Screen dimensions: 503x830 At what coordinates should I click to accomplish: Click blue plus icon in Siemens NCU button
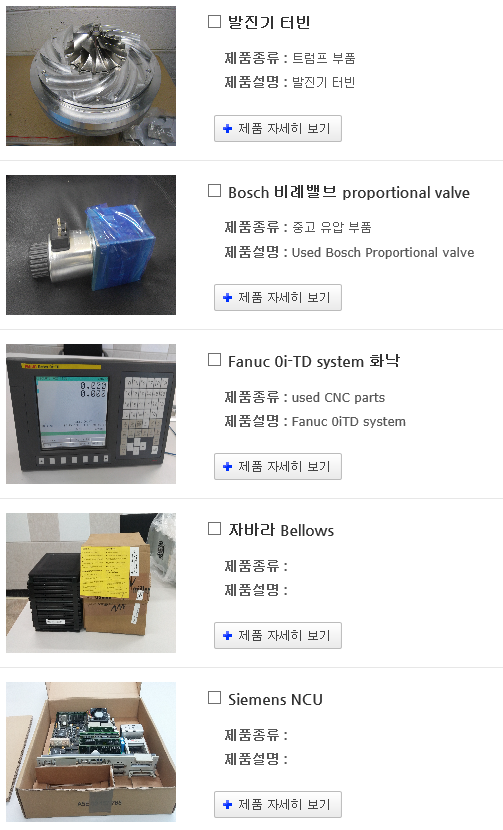[x=228, y=805]
